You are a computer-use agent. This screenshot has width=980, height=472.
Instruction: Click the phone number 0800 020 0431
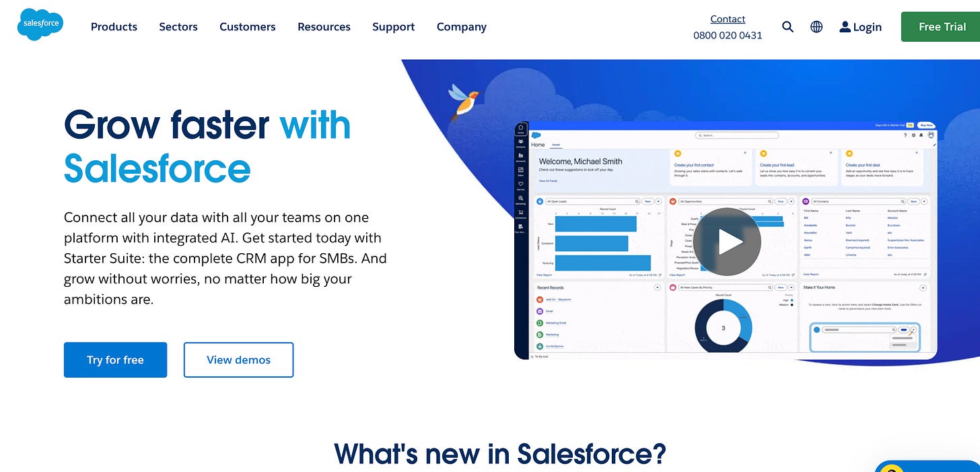(x=728, y=35)
